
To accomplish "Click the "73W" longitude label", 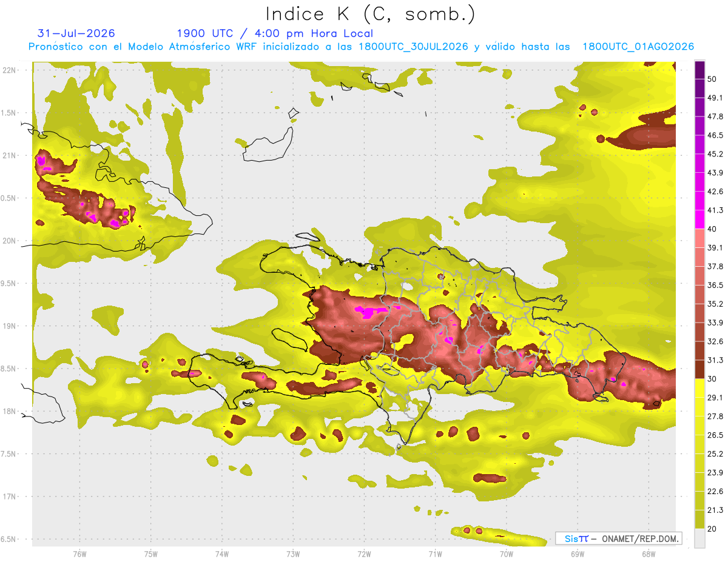I will pyautogui.click(x=293, y=554).
